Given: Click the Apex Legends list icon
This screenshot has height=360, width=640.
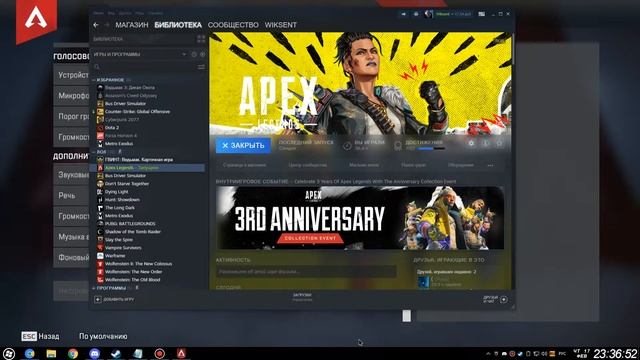Looking at the screenshot, I should click(x=100, y=168).
